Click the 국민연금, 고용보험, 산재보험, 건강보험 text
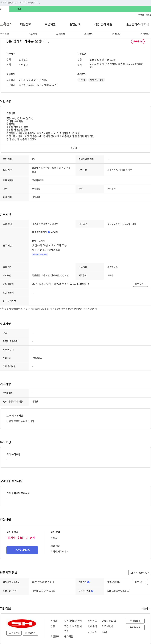 (50, 276)
